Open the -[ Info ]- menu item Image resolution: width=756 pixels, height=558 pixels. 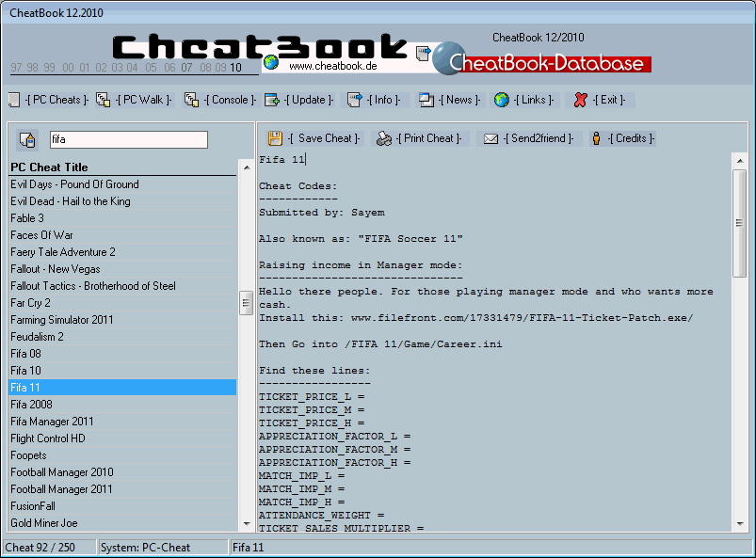(x=384, y=100)
